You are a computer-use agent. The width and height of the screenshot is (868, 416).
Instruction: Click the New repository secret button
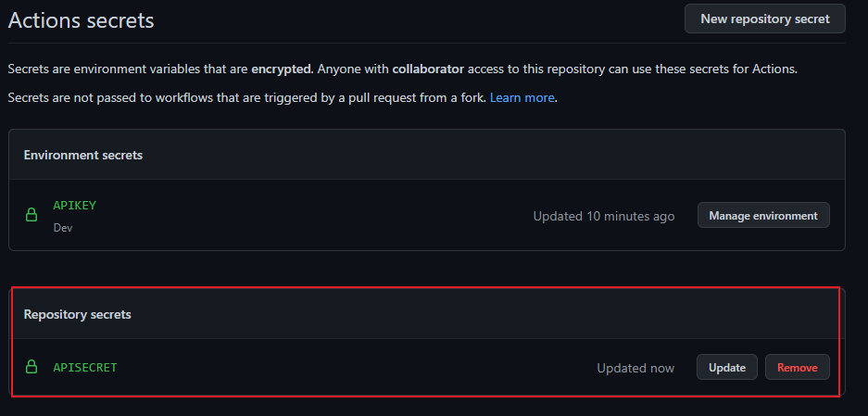764,19
